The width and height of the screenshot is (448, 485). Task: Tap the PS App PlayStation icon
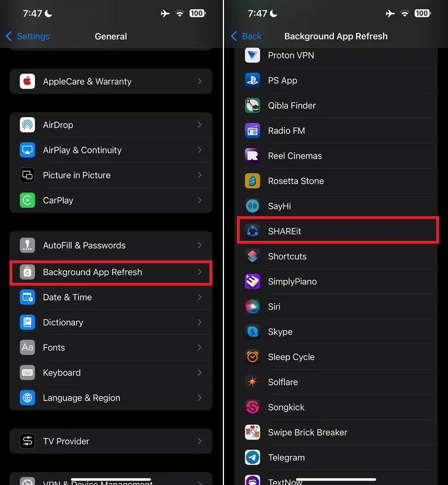click(253, 81)
